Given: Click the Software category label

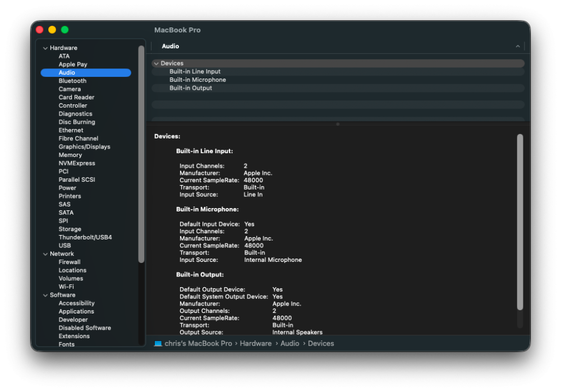Looking at the screenshot, I should (x=63, y=295).
